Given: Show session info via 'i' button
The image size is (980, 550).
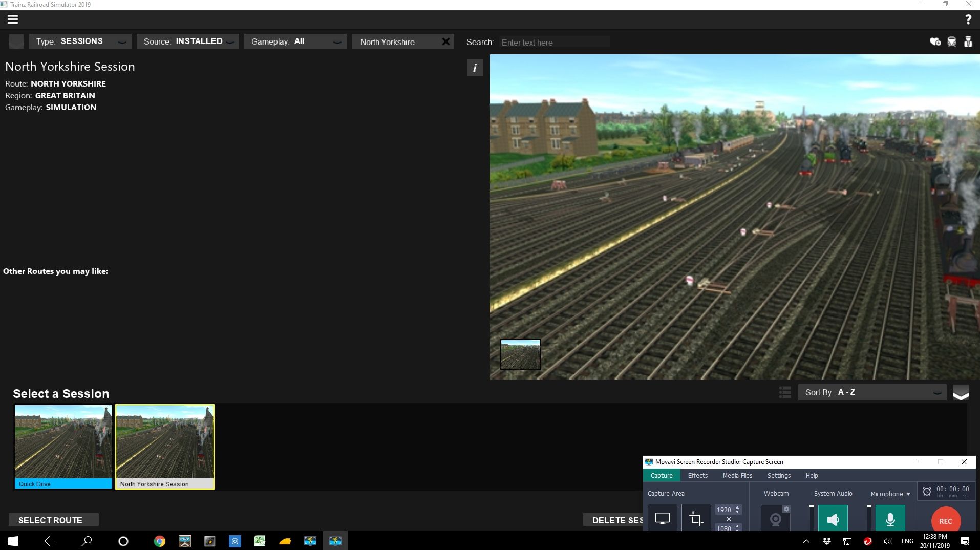Looking at the screenshot, I should 475,68.
